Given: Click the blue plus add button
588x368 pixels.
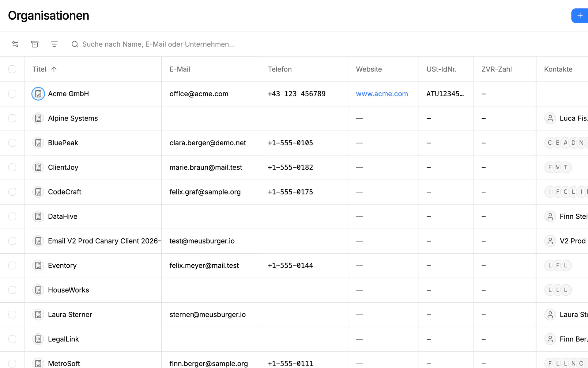Looking at the screenshot, I should [x=580, y=16].
